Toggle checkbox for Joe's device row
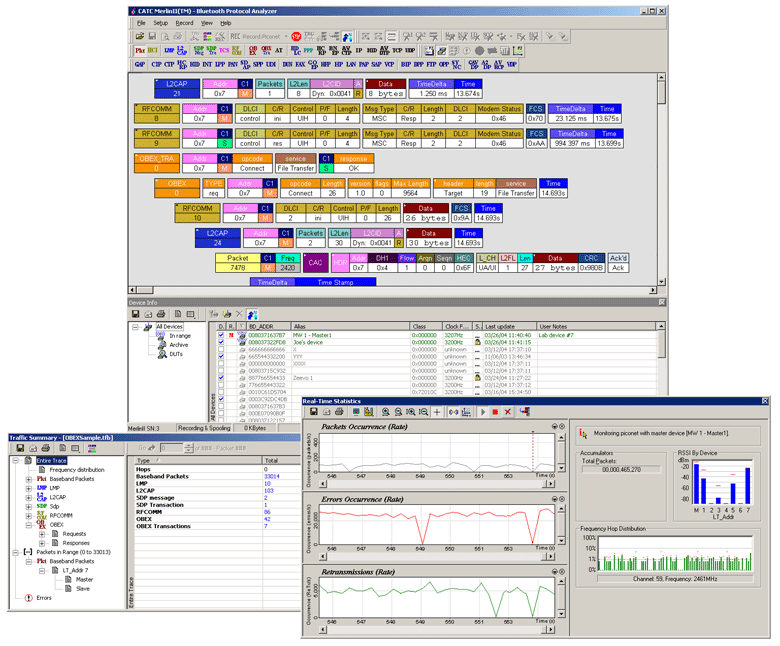The image size is (780, 646). [x=221, y=342]
